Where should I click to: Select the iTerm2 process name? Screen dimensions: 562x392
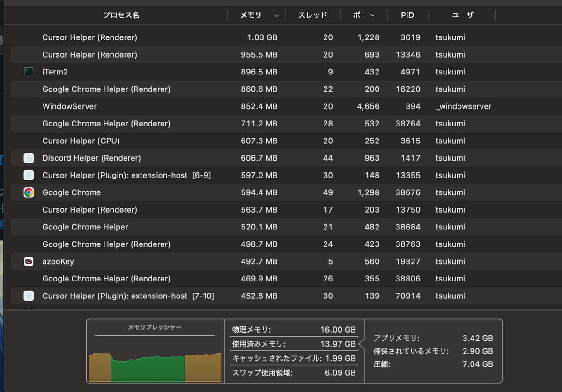55,72
